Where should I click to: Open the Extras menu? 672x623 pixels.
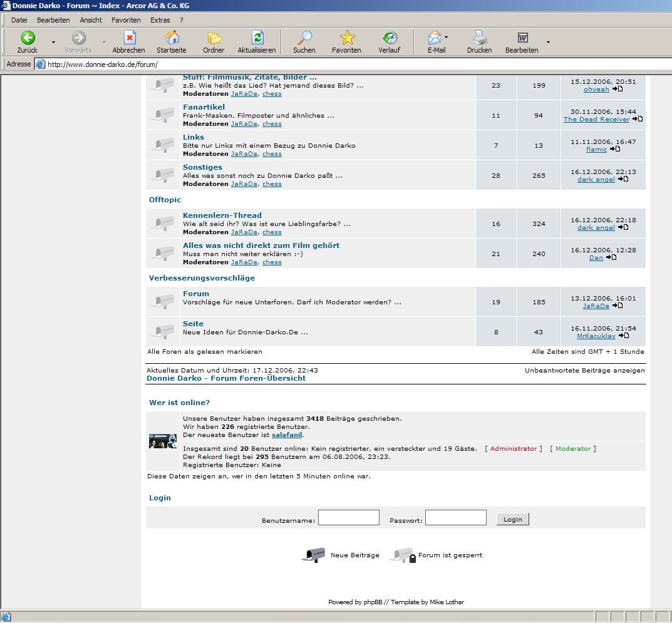(160, 20)
